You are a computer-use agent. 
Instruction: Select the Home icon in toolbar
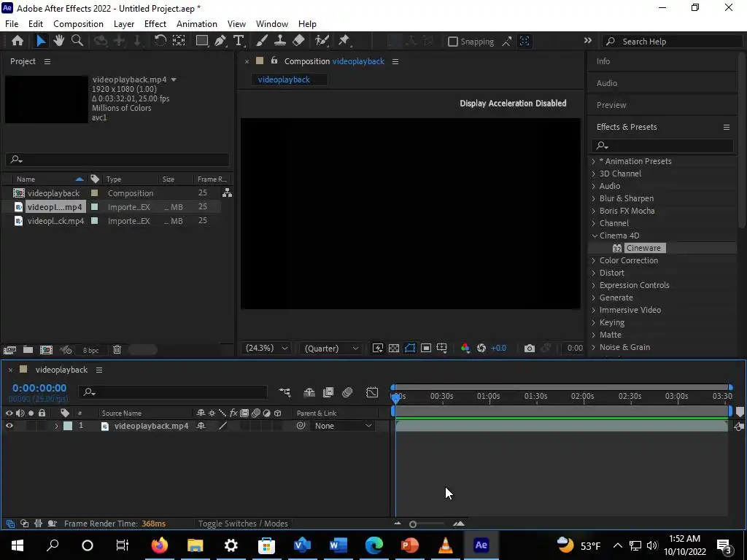(x=18, y=41)
